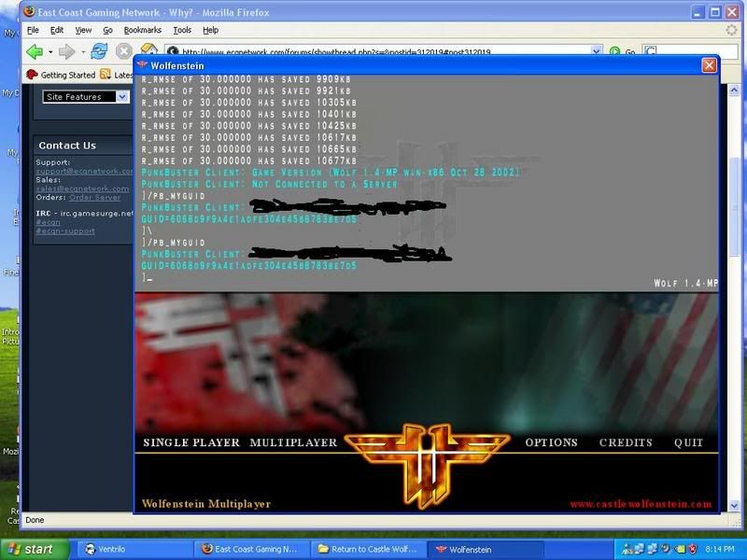The image size is (747, 560).
Task: Click the #ecgn IRC channel link
Action: click(x=49, y=222)
